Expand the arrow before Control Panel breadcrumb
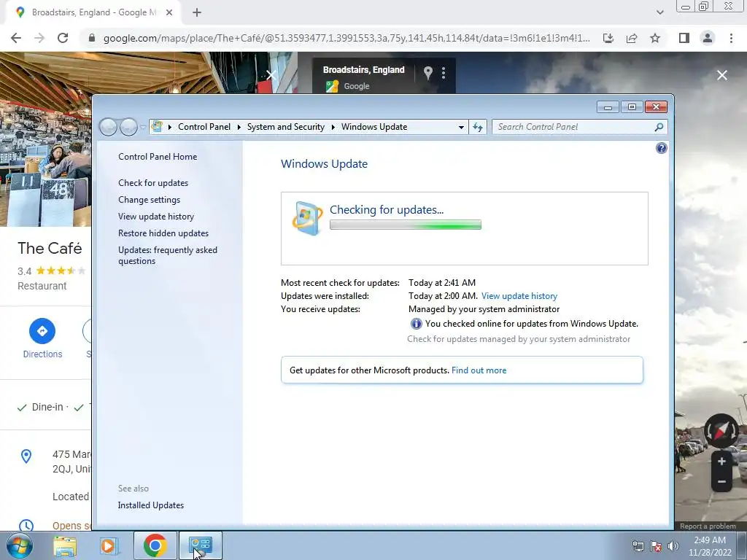 (169, 127)
